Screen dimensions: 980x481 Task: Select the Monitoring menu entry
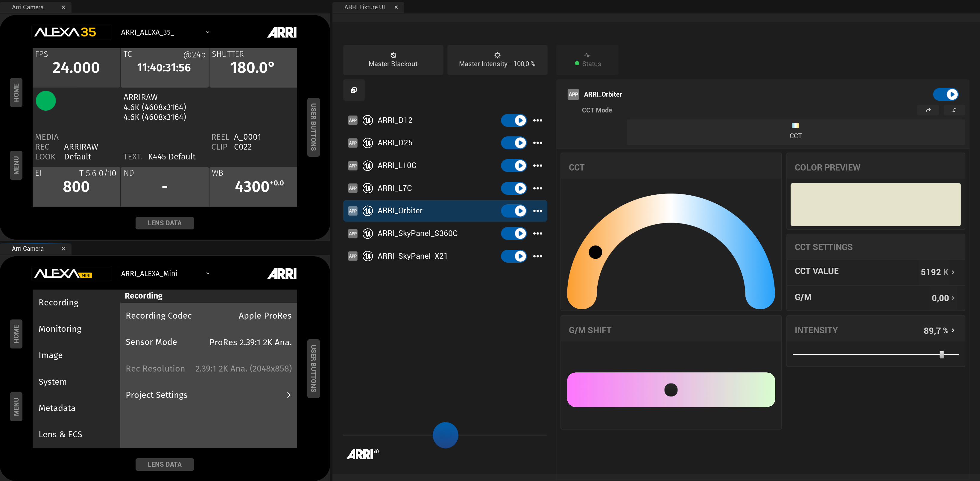click(x=60, y=329)
